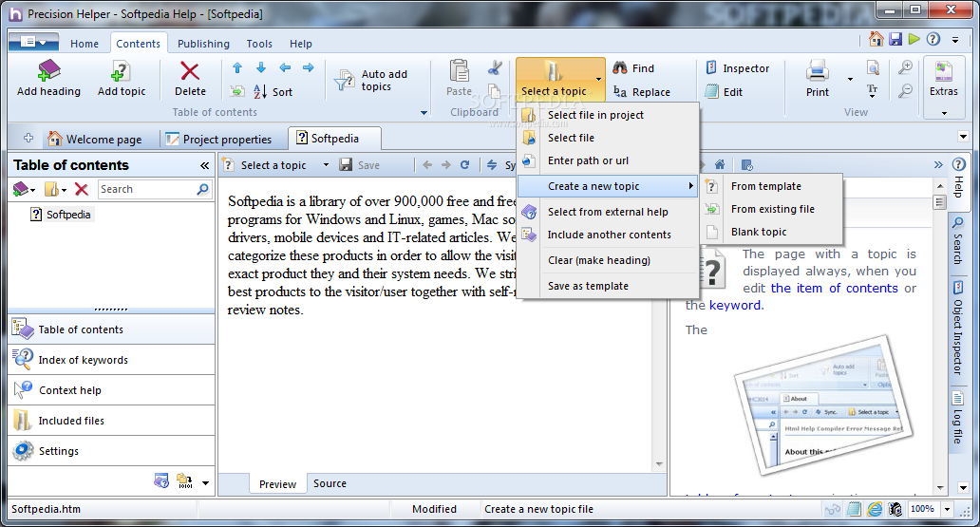Click the red X in contents pane

click(82, 189)
